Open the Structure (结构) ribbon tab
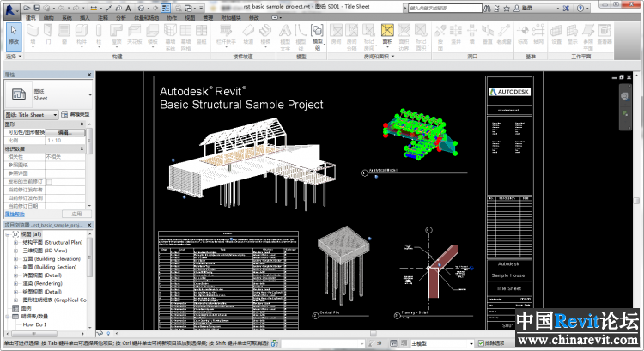 point(48,18)
